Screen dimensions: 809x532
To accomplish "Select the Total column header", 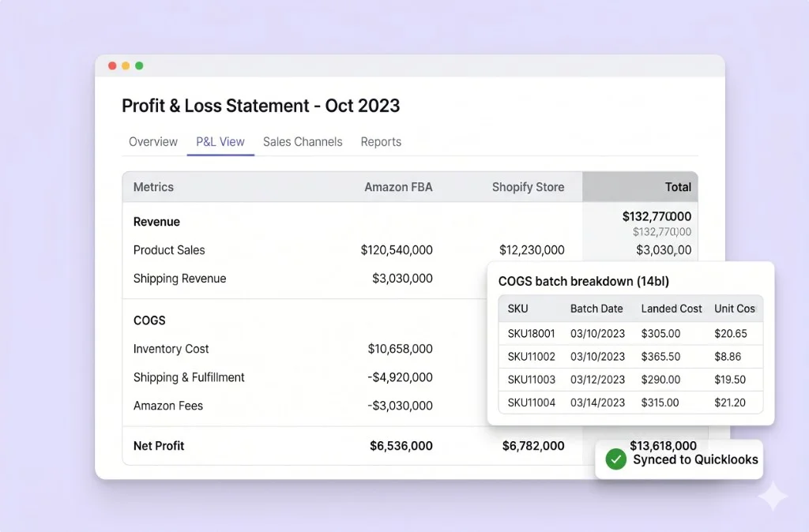I will [x=677, y=187].
